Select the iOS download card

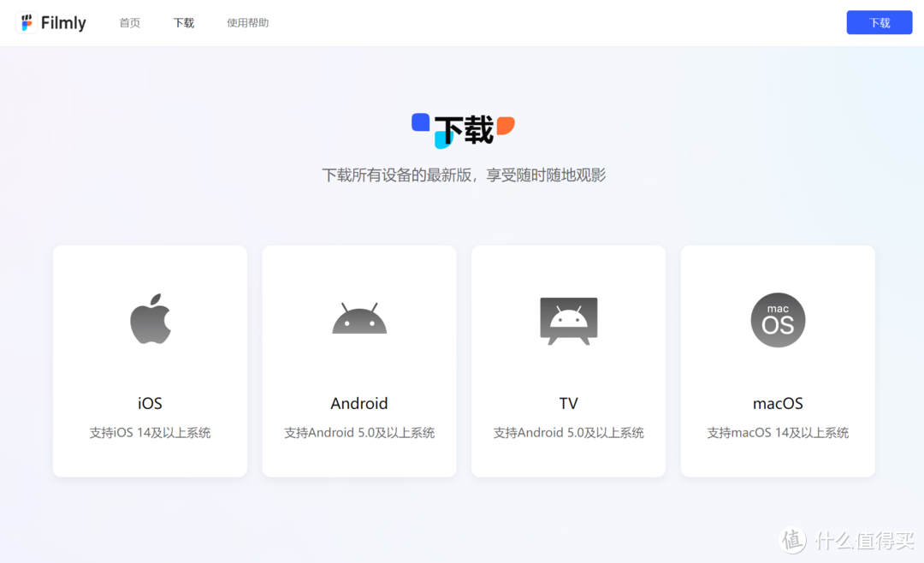pos(150,360)
